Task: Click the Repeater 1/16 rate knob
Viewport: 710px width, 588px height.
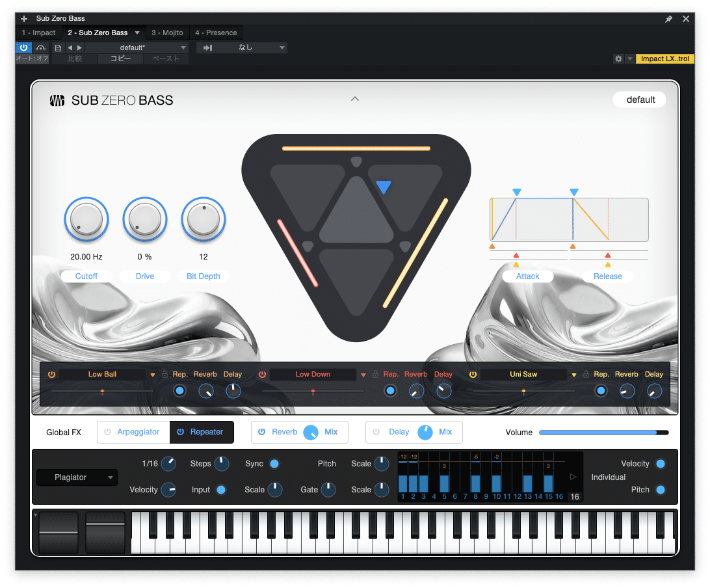Action: (168, 464)
